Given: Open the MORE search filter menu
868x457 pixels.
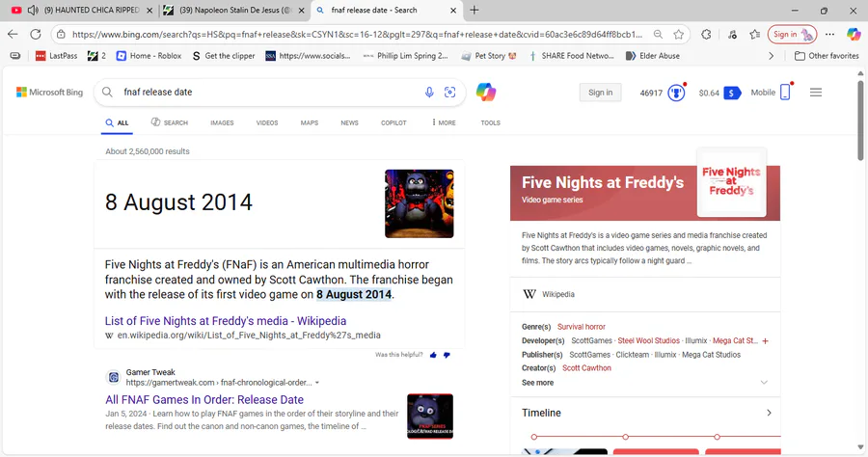Looking at the screenshot, I should click(x=444, y=122).
